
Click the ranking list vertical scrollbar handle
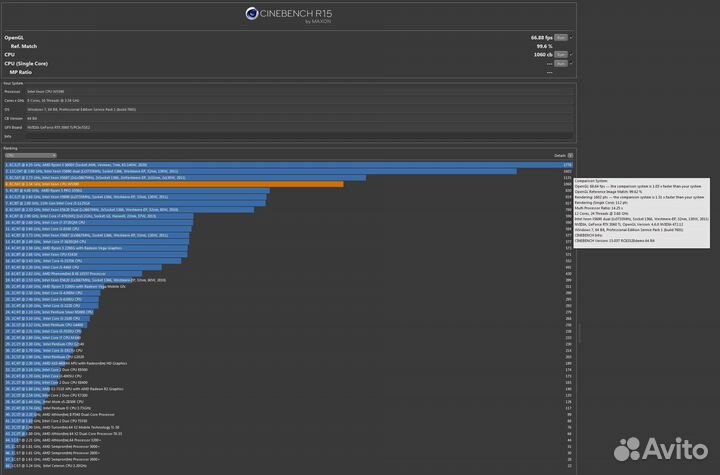(579, 333)
